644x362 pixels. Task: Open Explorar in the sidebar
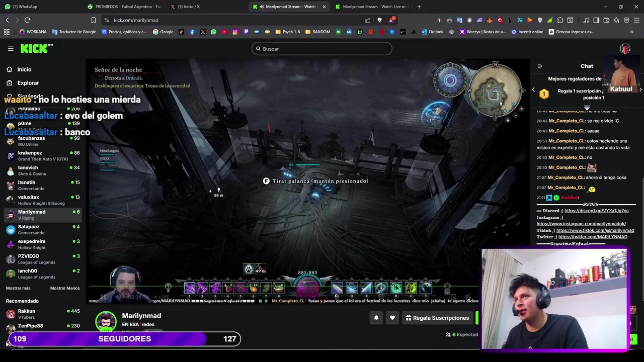click(28, 83)
